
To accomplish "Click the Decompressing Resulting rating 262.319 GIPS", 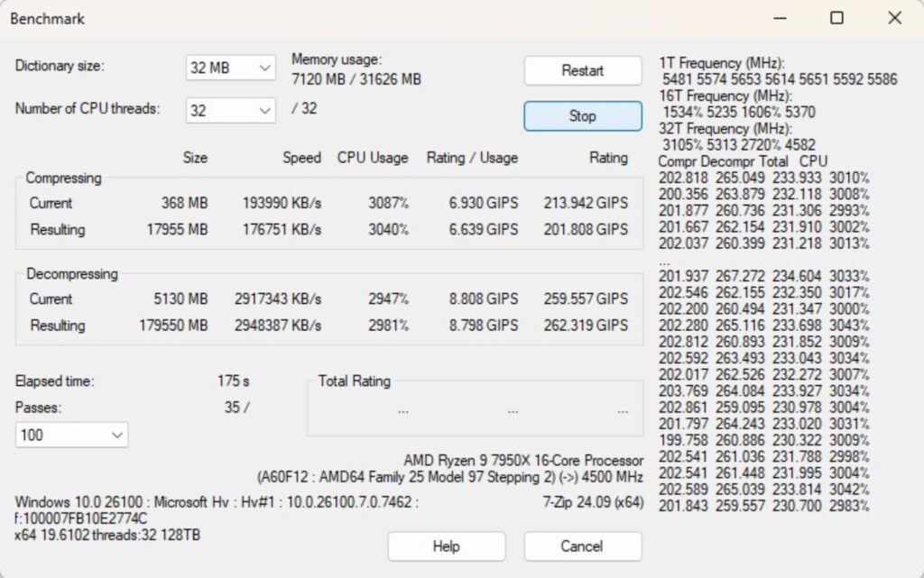I will tap(586, 326).
